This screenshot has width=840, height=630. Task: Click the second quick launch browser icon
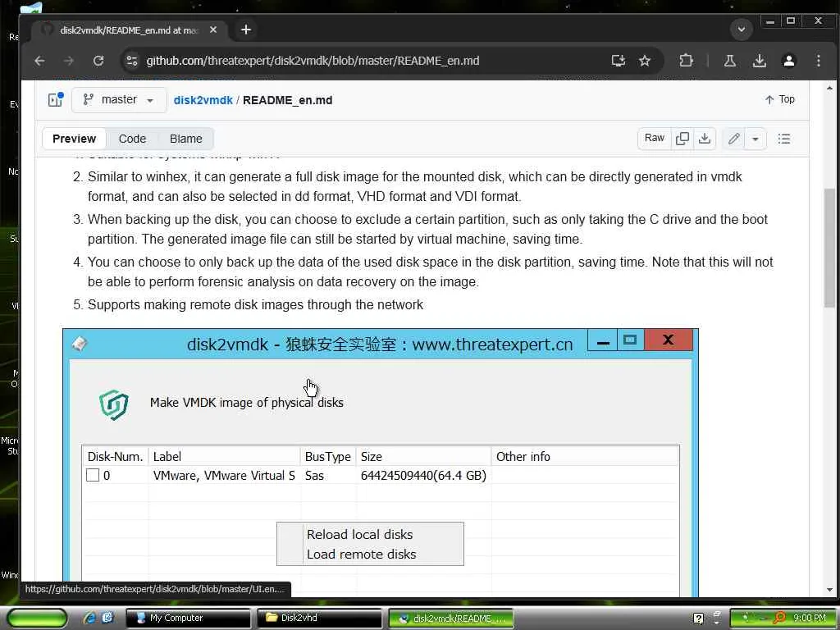coord(107,618)
